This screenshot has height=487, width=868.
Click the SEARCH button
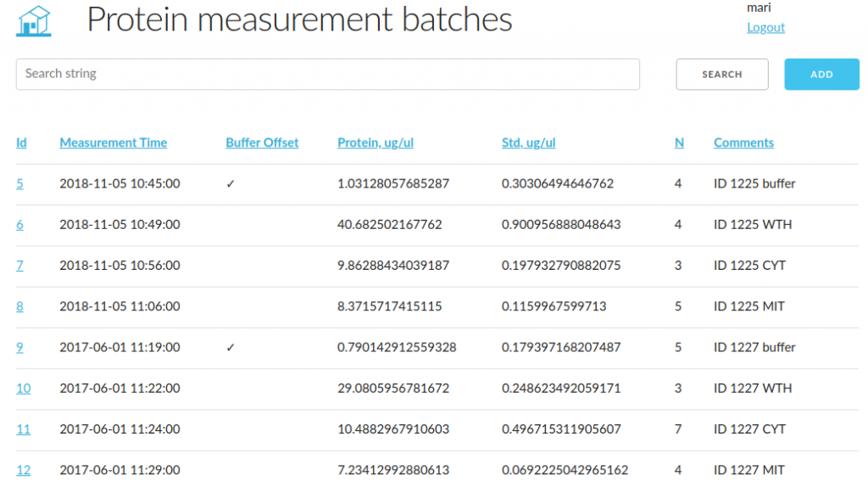722,75
